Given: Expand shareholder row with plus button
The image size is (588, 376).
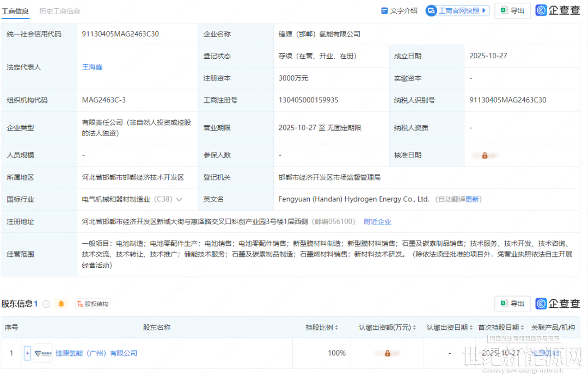Looking at the screenshot, I should click(x=27, y=353).
